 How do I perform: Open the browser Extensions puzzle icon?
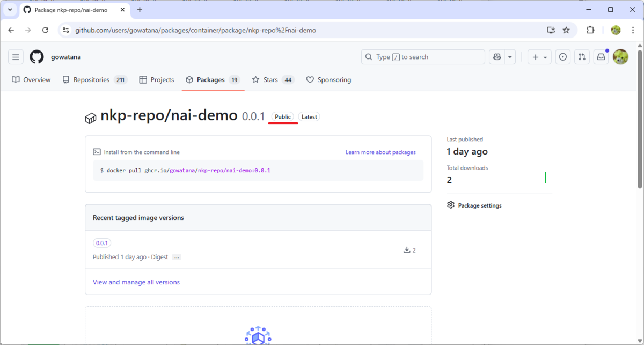point(590,30)
